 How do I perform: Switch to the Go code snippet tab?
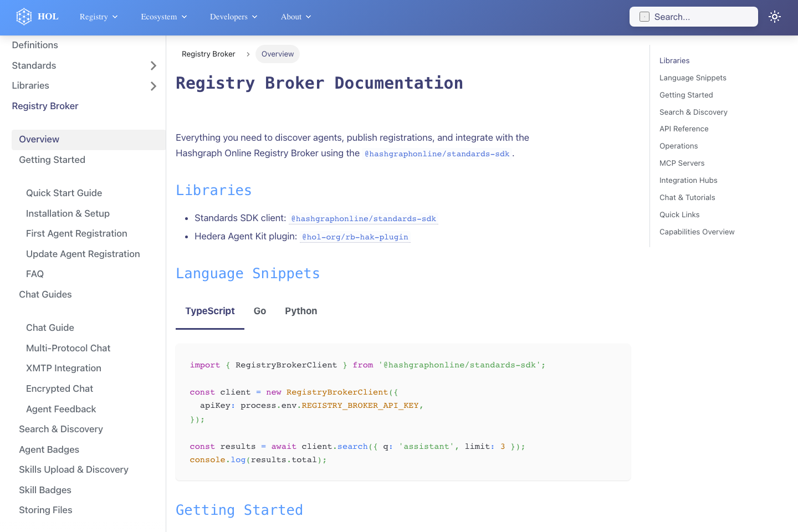pos(259,311)
